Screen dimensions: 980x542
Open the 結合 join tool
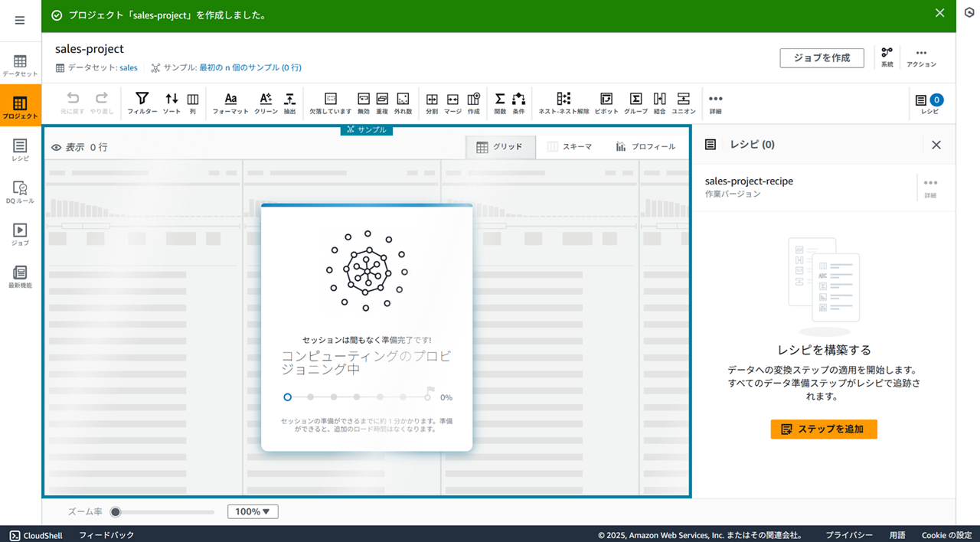660,103
